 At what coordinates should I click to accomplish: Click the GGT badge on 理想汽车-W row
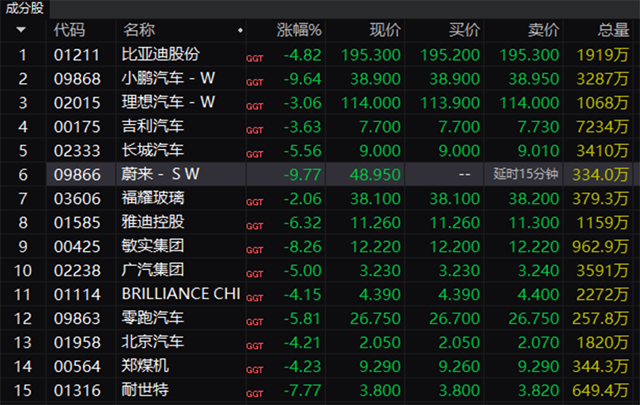(x=255, y=107)
